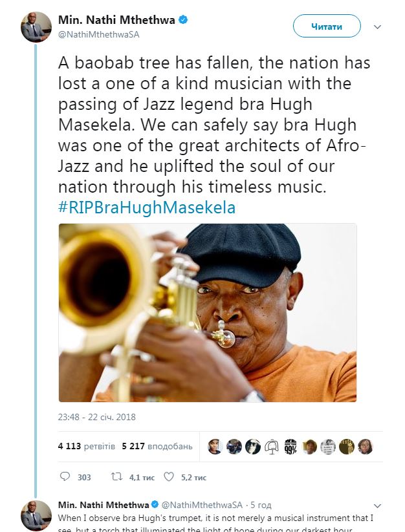Viewport: 405px width, 532px height.
Task: Click the headphones logo liker avatar
Action: point(272,447)
